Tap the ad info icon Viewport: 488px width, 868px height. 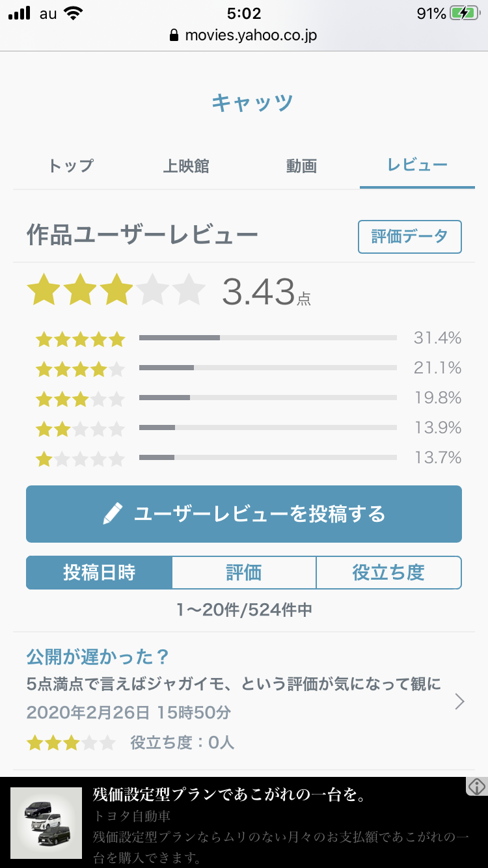[x=477, y=786]
